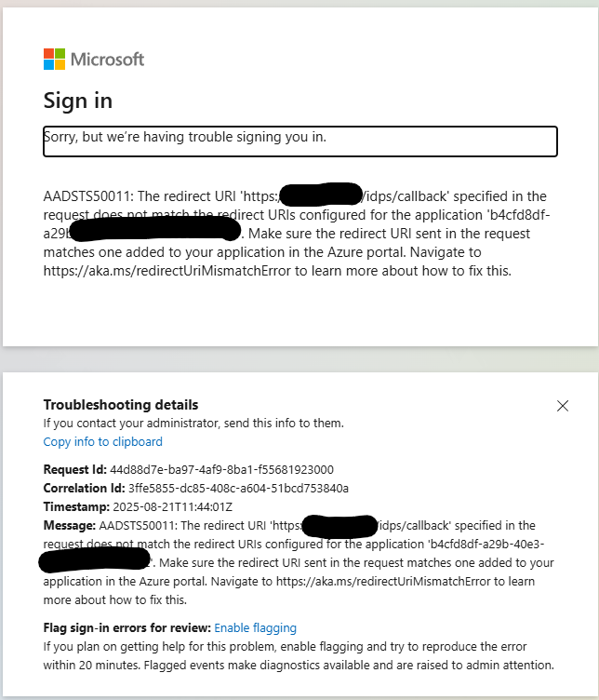Click the Troubleshooting details heading
This screenshot has height=700, width=599.
[120, 405]
